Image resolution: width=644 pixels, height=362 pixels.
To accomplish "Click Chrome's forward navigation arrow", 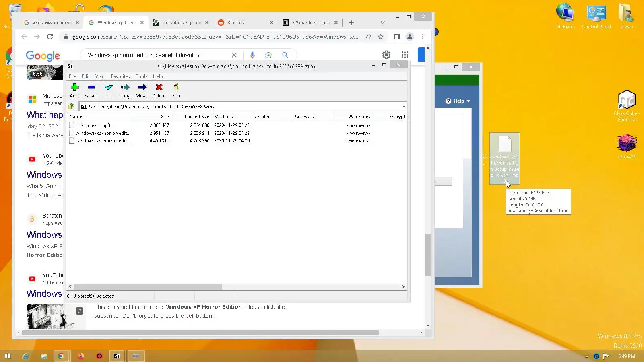I will (x=37, y=37).
